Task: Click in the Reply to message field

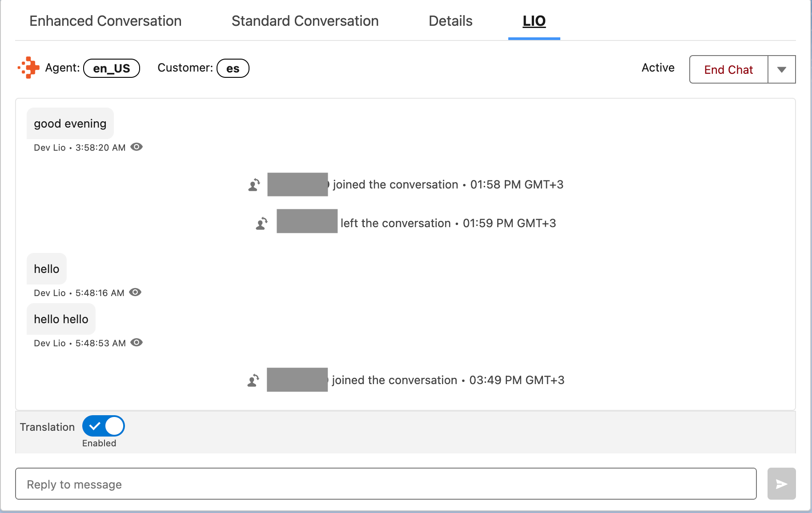Action: coord(386,484)
